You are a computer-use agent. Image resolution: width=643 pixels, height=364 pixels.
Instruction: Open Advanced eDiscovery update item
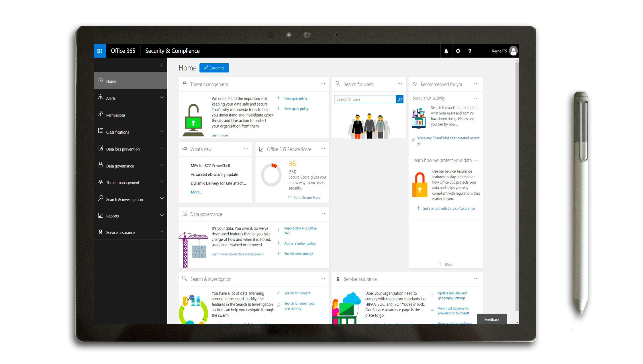[214, 174]
